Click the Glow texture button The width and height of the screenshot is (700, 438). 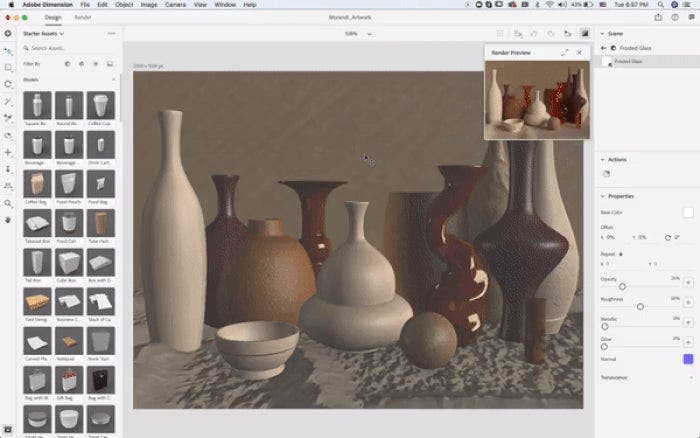click(688, 342)
